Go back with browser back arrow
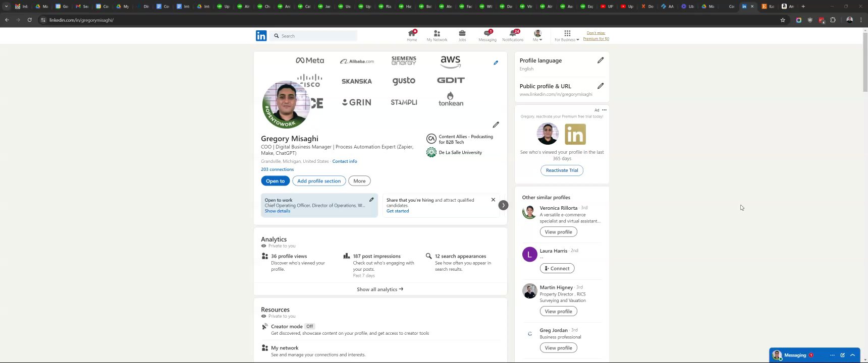Viewport: 868px width, 363px height. [x=7, y=20]
